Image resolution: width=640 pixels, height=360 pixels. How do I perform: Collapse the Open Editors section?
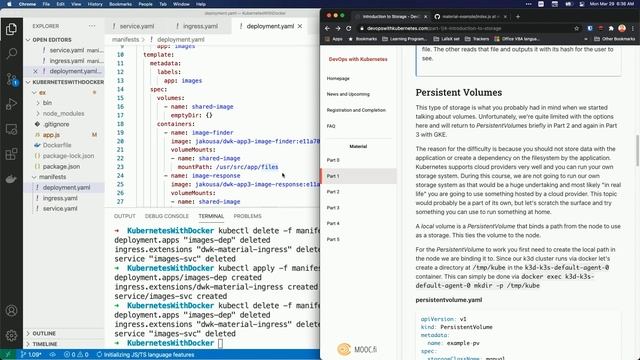(52, 40)
